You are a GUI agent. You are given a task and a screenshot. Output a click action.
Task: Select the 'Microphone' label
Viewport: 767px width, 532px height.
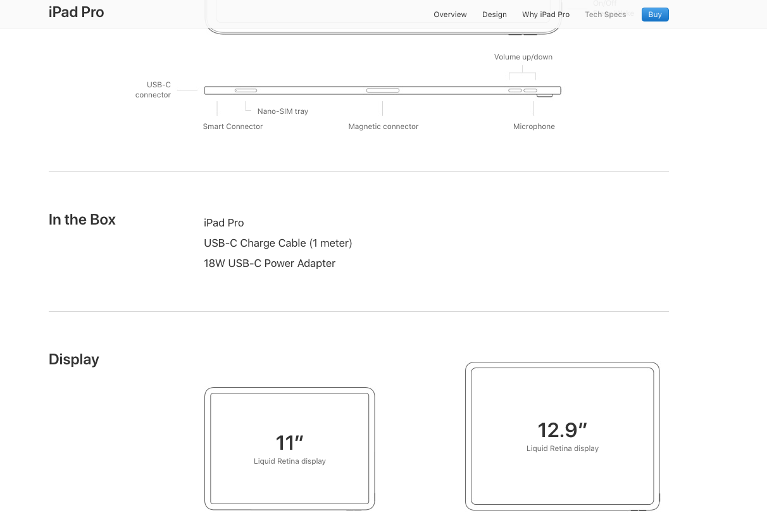coord(534,127)
